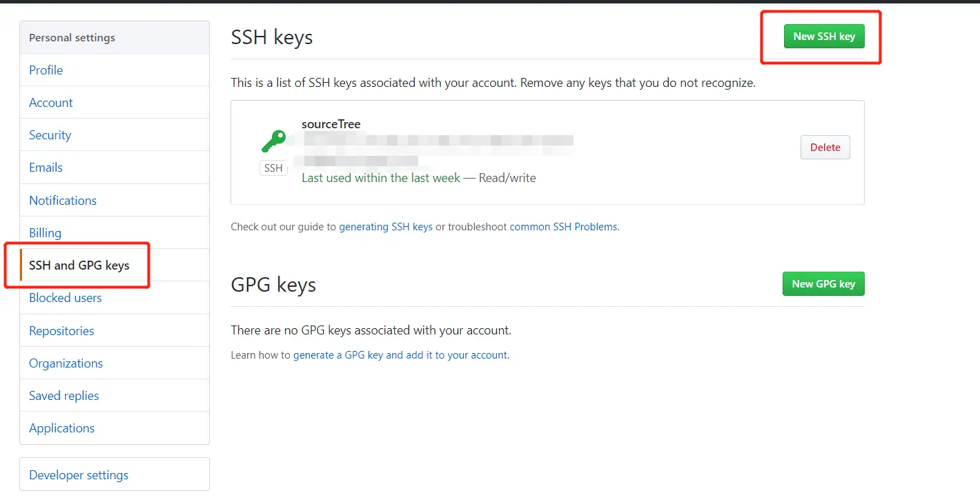Select Emails in the sidebar
This screenshot has height=502, width=980.
click(x=46, y=168)
